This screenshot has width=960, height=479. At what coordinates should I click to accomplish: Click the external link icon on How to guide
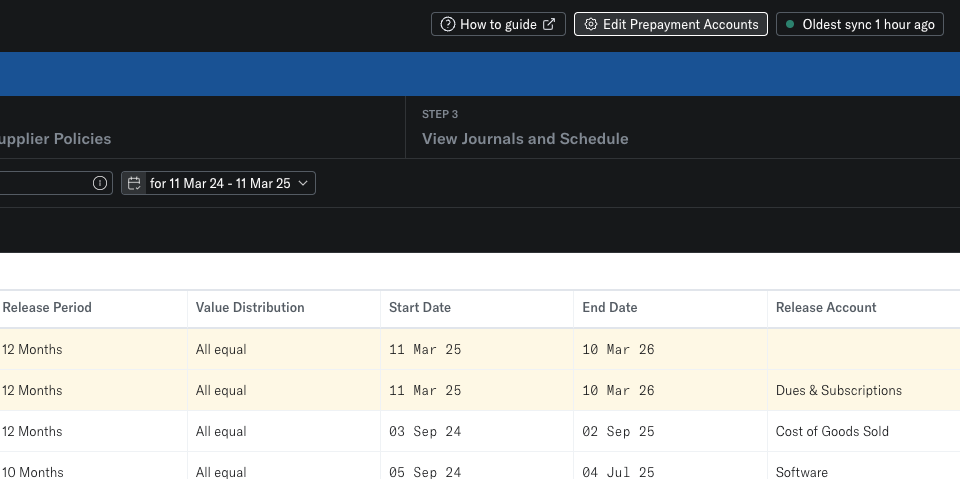coord(549,24)
